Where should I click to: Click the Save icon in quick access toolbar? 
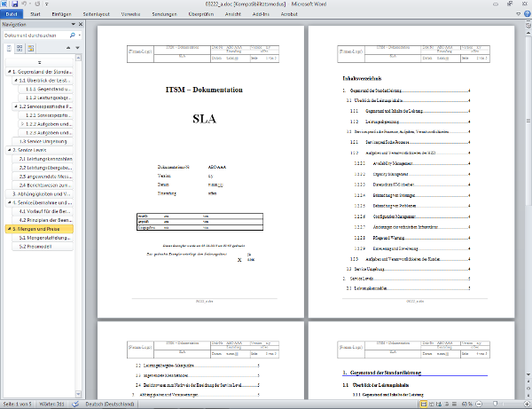point(15,4)
